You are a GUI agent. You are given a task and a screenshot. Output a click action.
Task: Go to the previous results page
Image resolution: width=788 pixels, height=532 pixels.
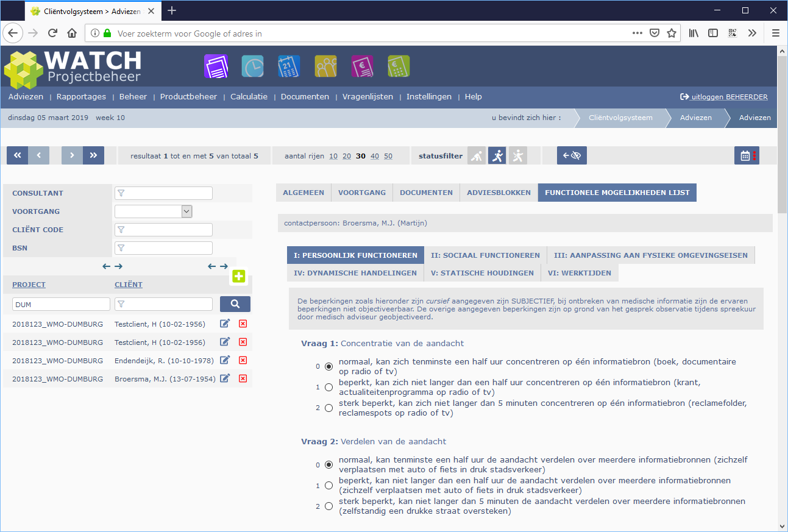38,155
